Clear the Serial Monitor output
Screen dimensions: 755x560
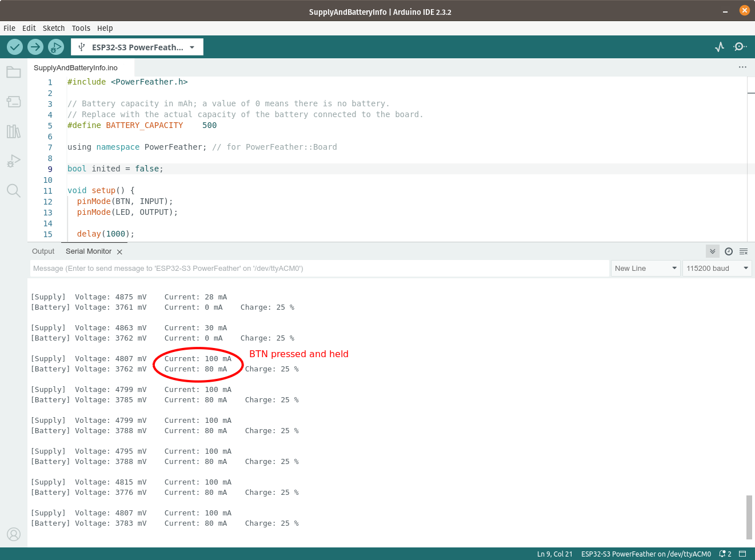pyautogui.click(x=744, y=251)
